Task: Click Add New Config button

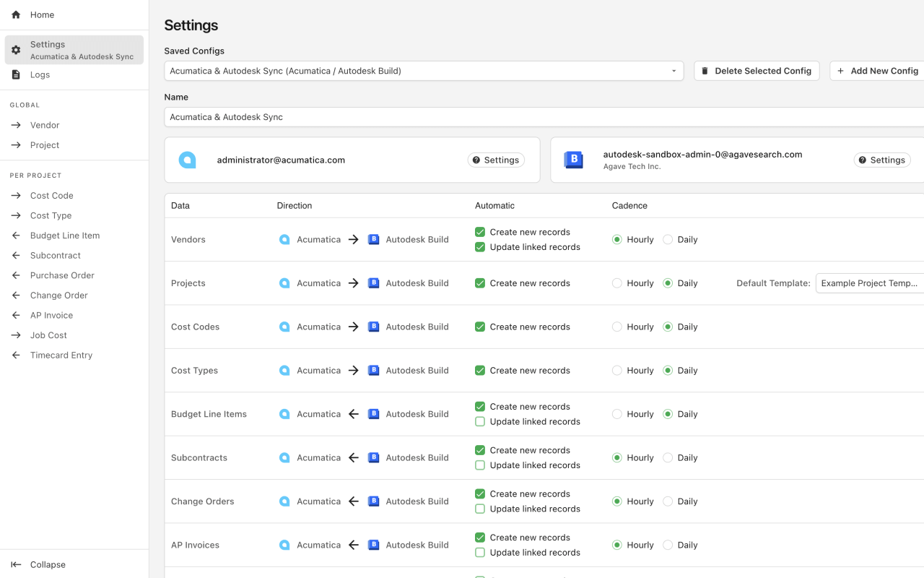Action: coord(877,71)
